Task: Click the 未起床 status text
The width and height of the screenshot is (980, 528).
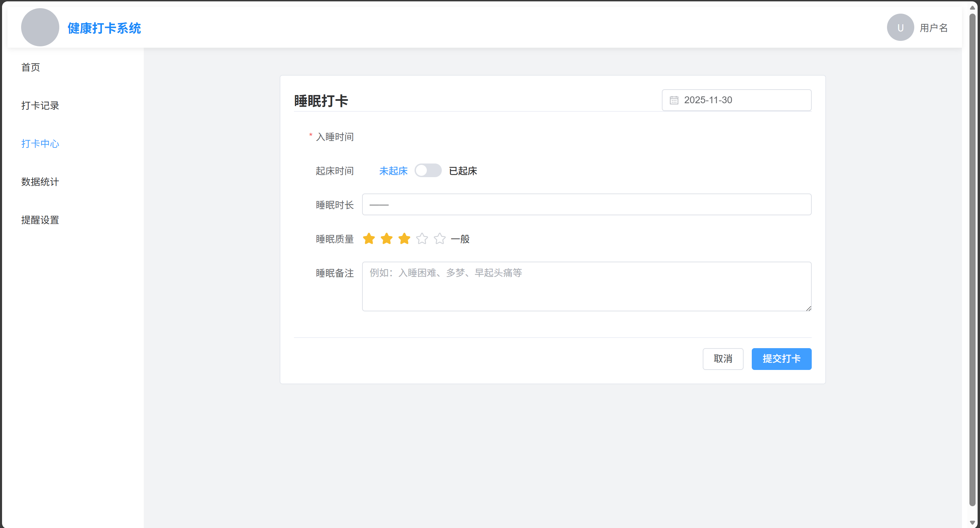Action: [393, 171]
